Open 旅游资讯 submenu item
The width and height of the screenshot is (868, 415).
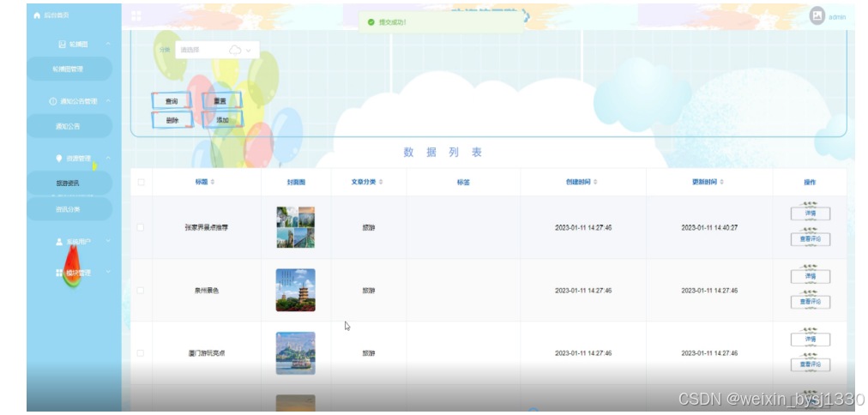(69, 183)
